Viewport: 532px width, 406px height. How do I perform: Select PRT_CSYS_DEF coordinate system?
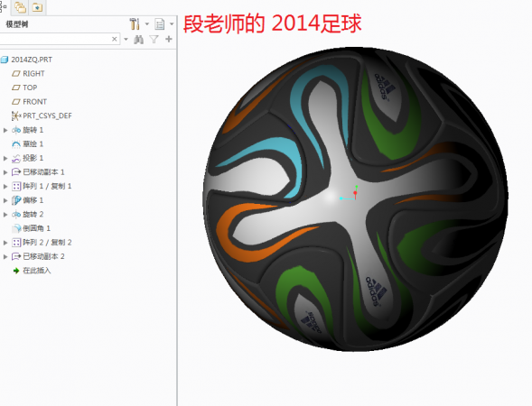click(47, 115)
